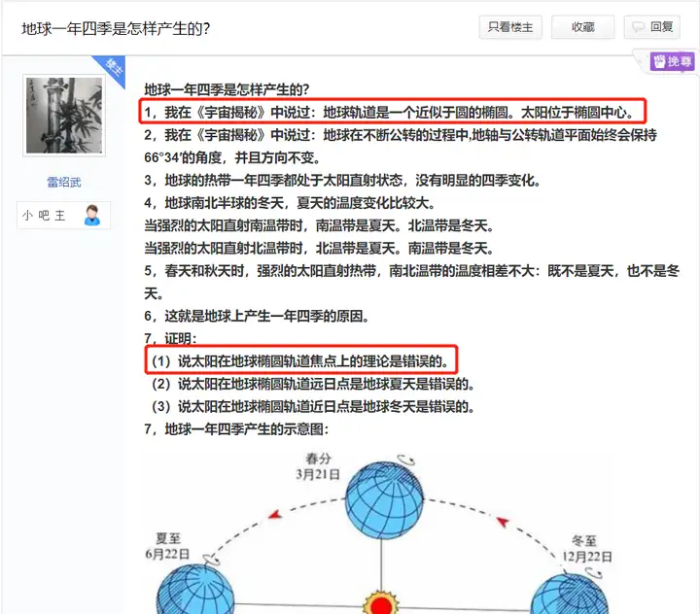
Task: Click the sun image in diagram
Action: point(381,602)
